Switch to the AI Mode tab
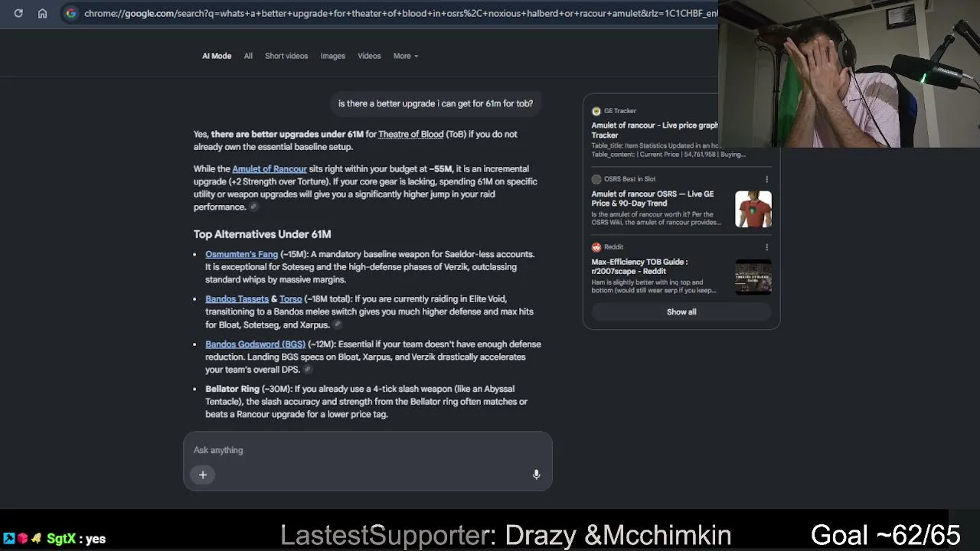This screenshot has height=551, width=980. pyautogui.click(x=217, y=56)
